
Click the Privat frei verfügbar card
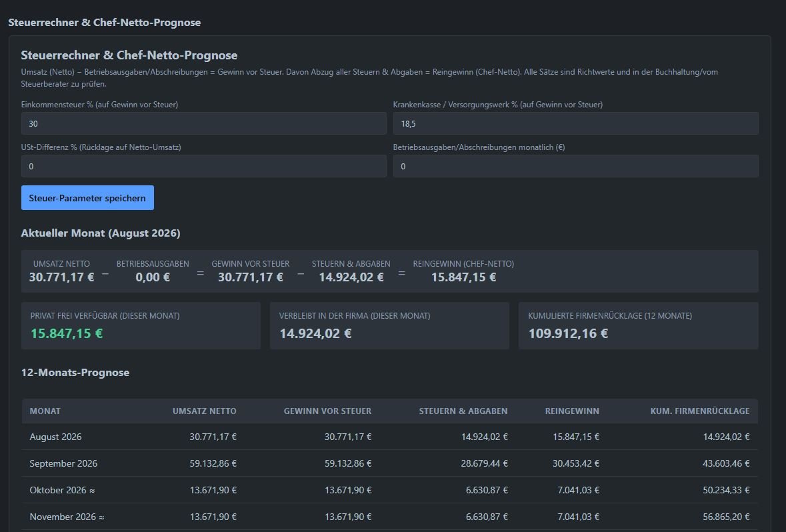[x=141, y=325]
